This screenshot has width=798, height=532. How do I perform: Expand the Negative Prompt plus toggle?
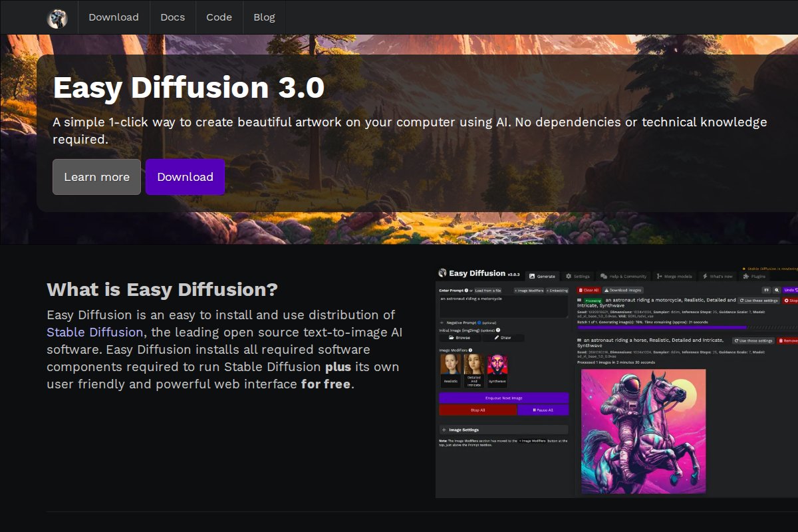pos(442,323)
